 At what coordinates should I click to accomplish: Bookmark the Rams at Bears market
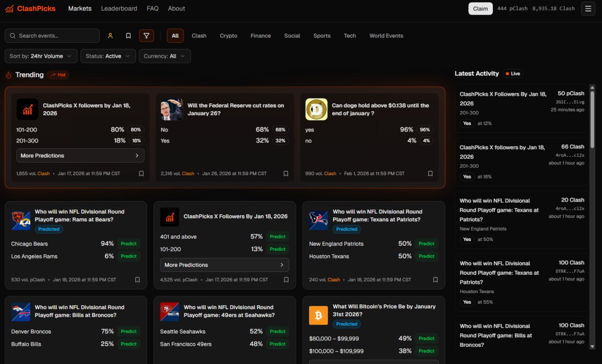pos(137,279)
